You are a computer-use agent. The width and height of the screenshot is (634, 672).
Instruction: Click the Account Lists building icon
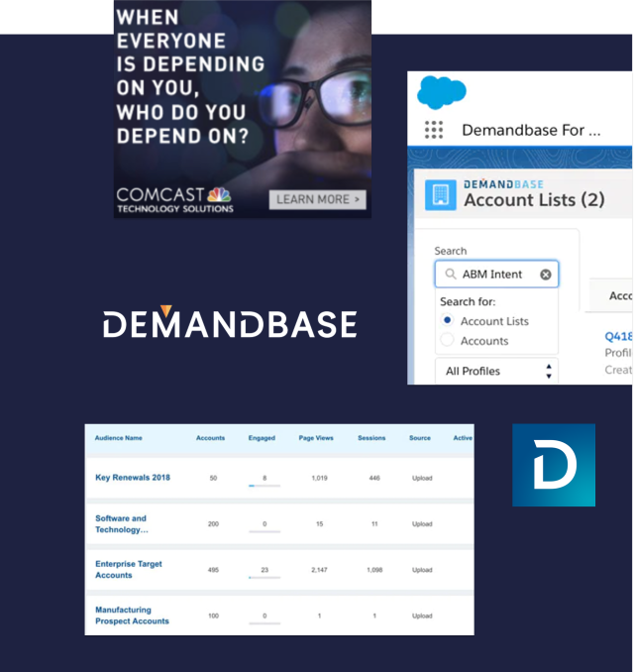[x=441, y=195]
